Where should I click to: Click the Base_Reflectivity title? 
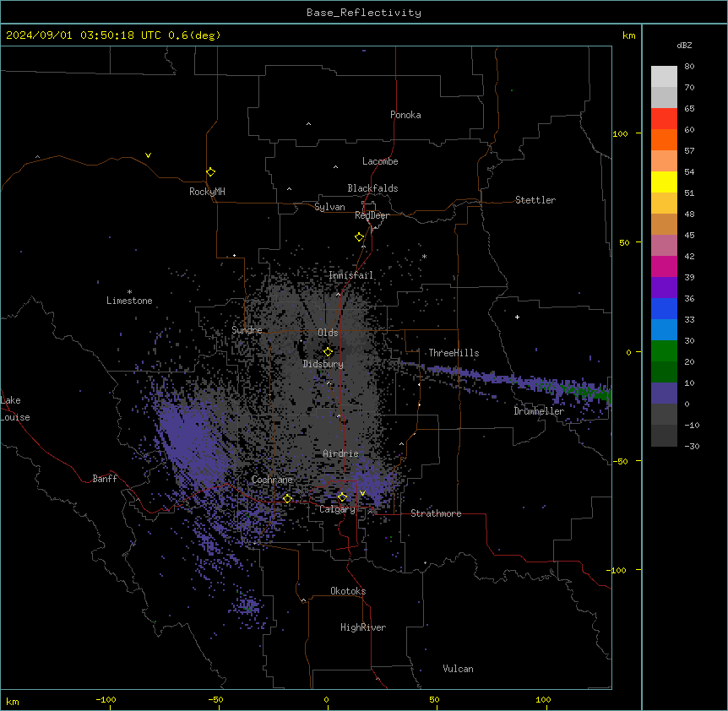[364, 13]
